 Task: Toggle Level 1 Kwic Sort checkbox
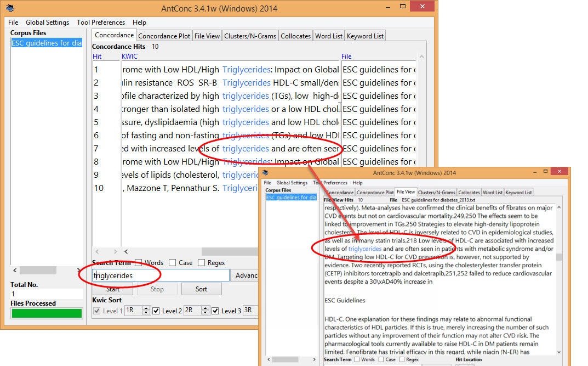(x=97, y=311)
